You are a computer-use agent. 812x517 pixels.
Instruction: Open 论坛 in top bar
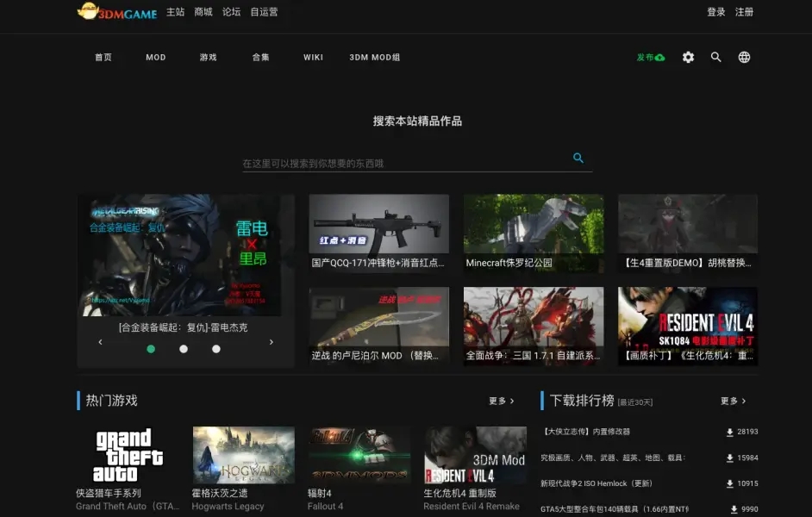pyautogui.click(x=231, y=12)
